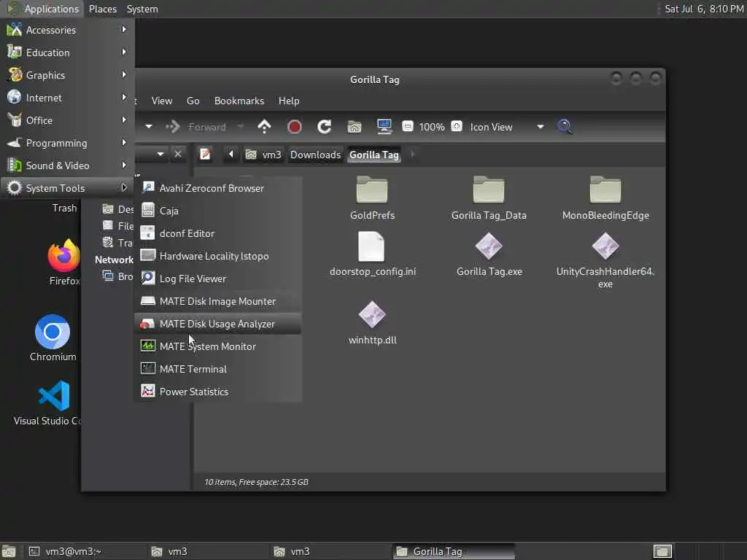Expand the Graphics submenu
Image resolution: width=747 pixels, height=560 pixels.
coord(67,75)
